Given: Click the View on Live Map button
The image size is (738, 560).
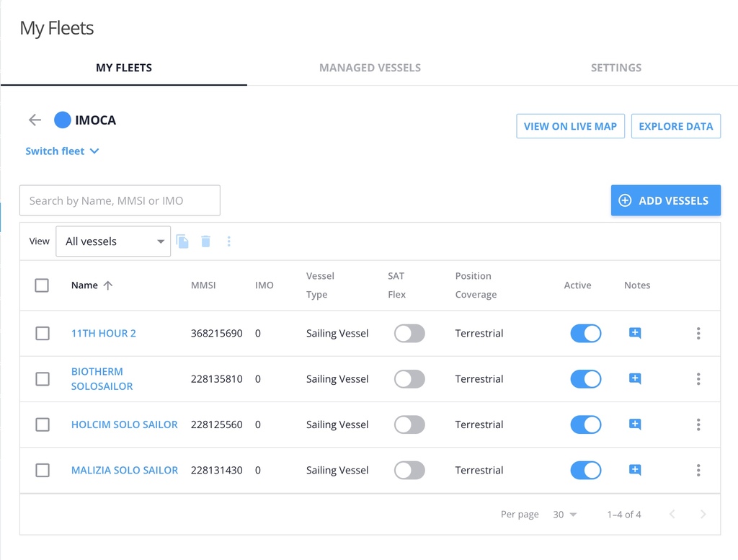Looking at the screenshot, I should click(571, 126).
